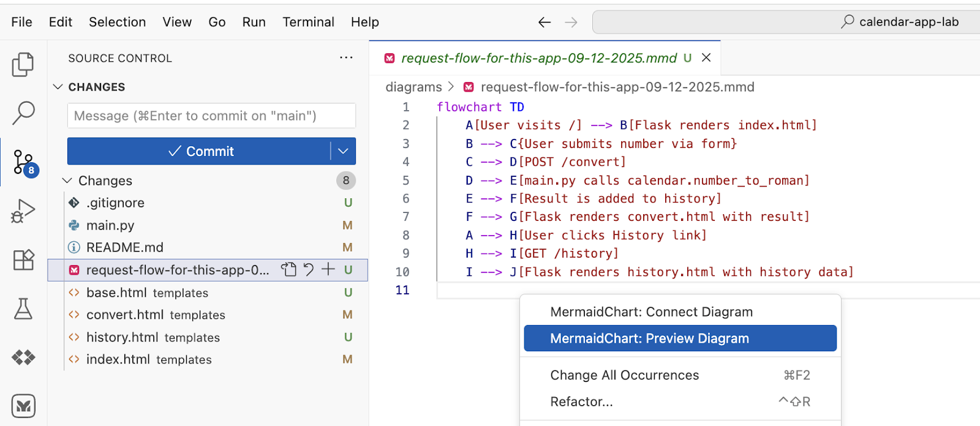Screen dimensions: 980x426
Task: Open the Search view icon
Action: 23,113
